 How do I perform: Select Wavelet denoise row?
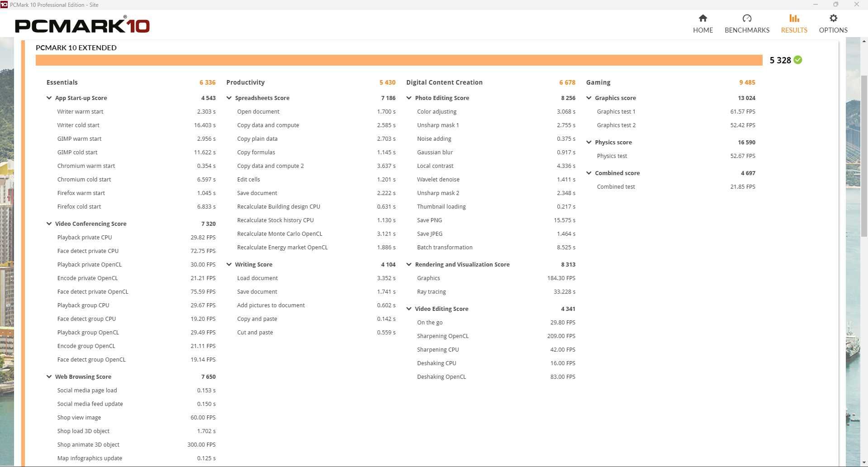tap(496, 179)
